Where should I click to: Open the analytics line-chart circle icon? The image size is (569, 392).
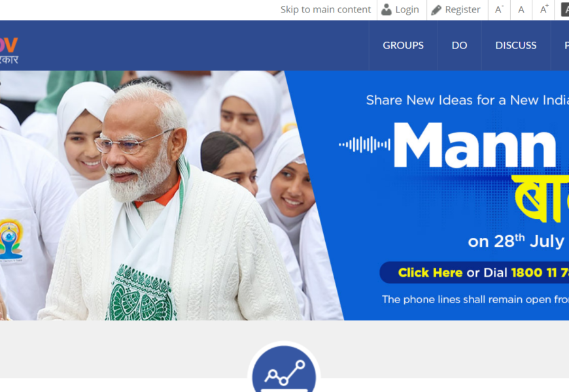click(284, 369)
